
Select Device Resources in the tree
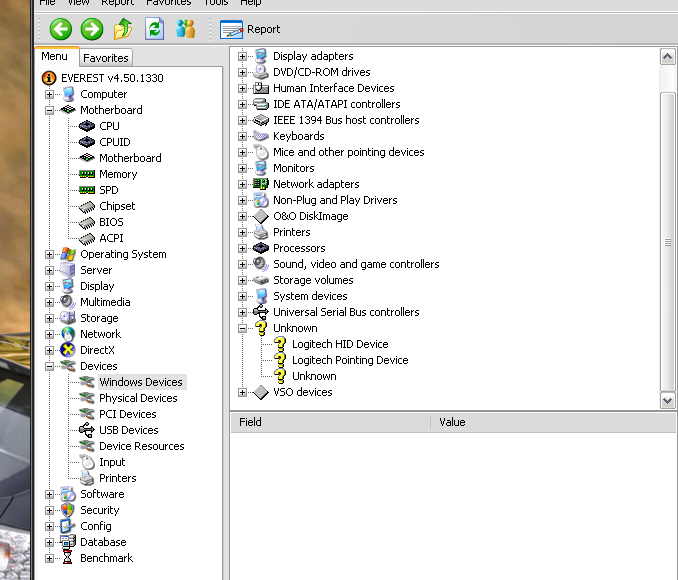point(142,446)
